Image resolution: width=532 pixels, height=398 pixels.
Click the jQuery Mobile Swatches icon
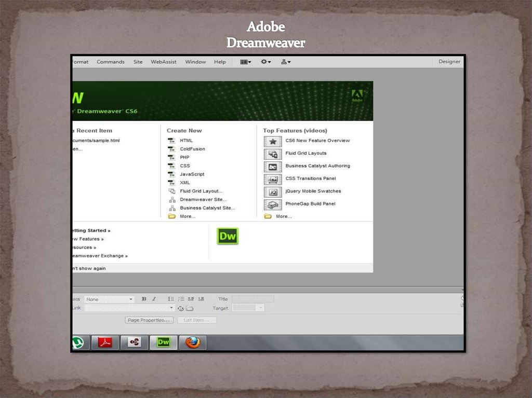coord(273,191)
